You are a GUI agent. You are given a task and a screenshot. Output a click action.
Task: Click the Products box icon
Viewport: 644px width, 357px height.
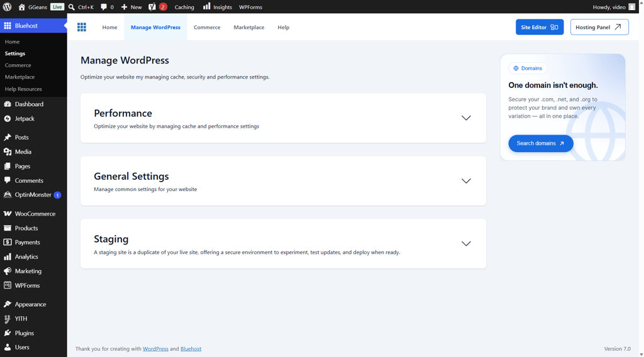[8, 228]
